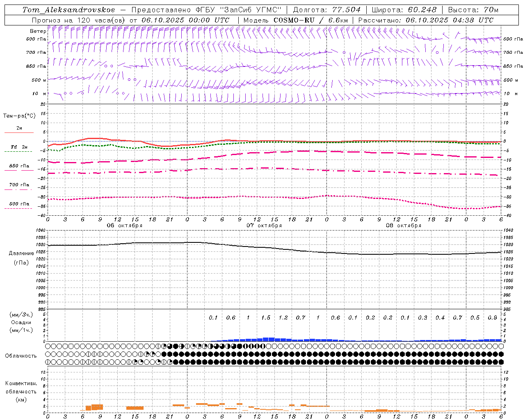Screen dimensions: 525x420
Task: Click the Высота: 70м elevation text
Action: coord(473,10)
